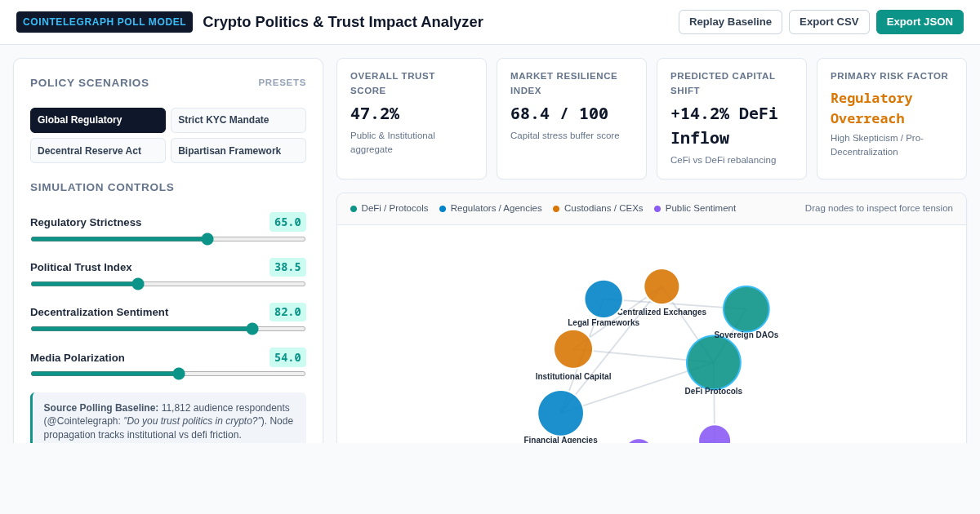Adjust the Regulatory Strictness slider
The width and height of the screenshot is (980, 514).
coord(168,239)
